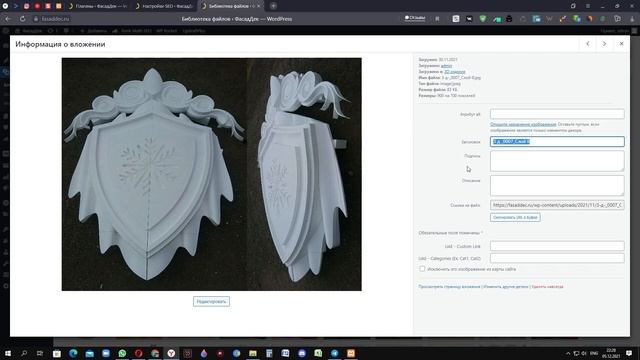Open Windows search from the taskbar
The width and height of the screenshot is (640, 360).
tap(24, 353)
